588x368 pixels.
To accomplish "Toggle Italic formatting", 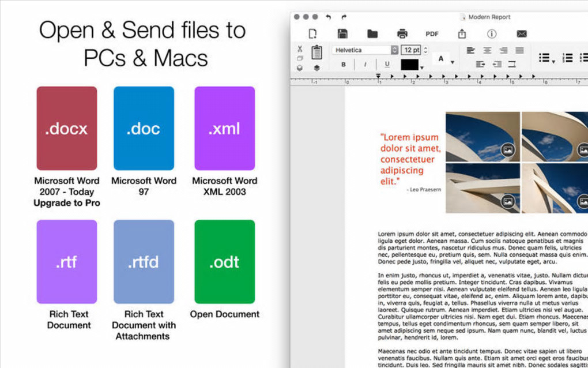I will [365, 65].
